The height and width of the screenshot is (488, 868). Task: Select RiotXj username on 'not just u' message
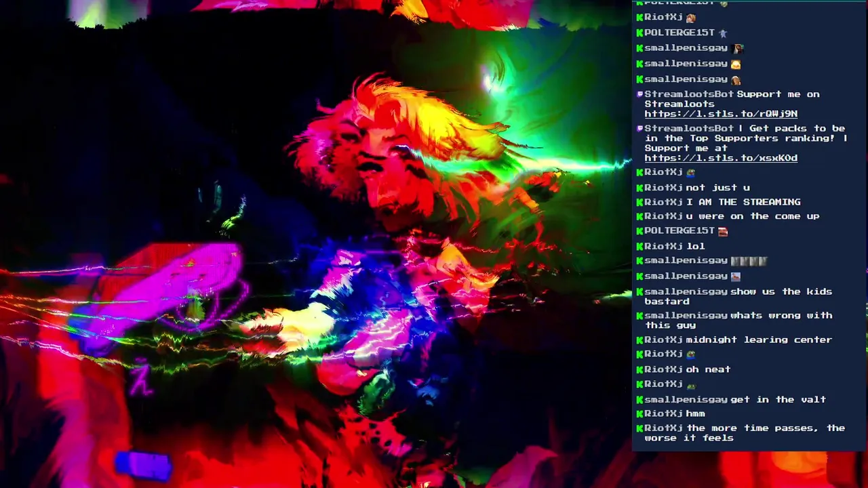click(x=663, y=188)
